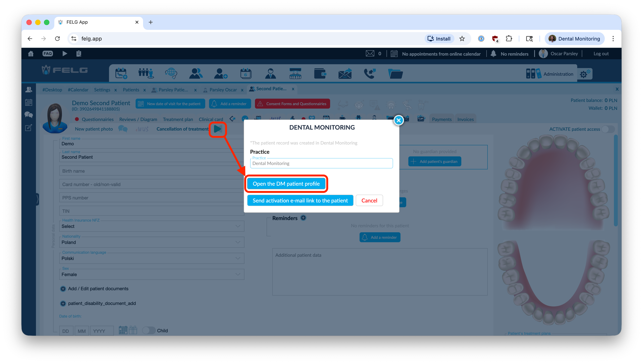Open the calendar icon showing number 6

(246, 73)
